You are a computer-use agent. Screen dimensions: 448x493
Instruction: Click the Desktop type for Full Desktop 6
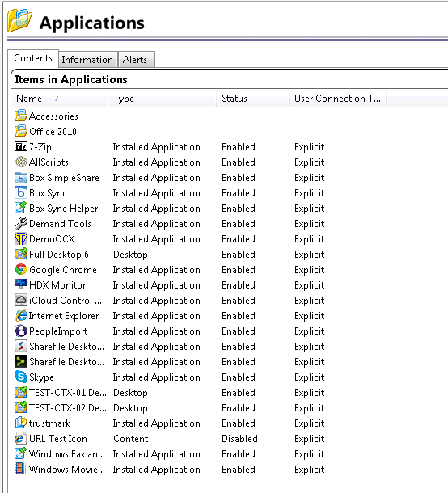point(130,255)
